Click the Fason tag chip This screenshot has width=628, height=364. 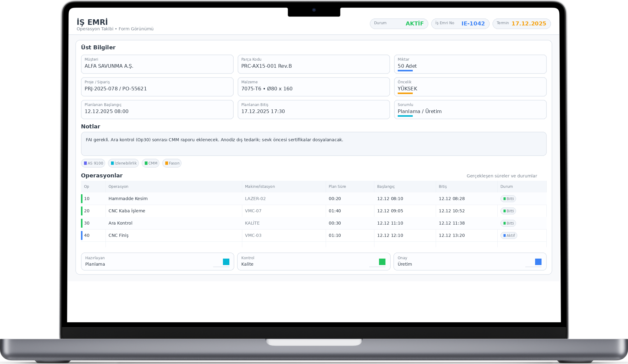pyautogui.click(x=172, y=163)
